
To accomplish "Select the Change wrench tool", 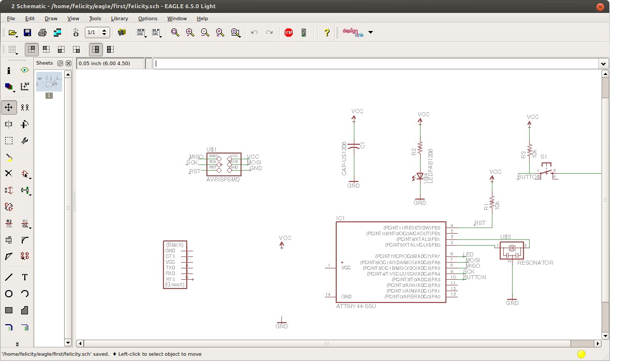I will tap(24, 141).
